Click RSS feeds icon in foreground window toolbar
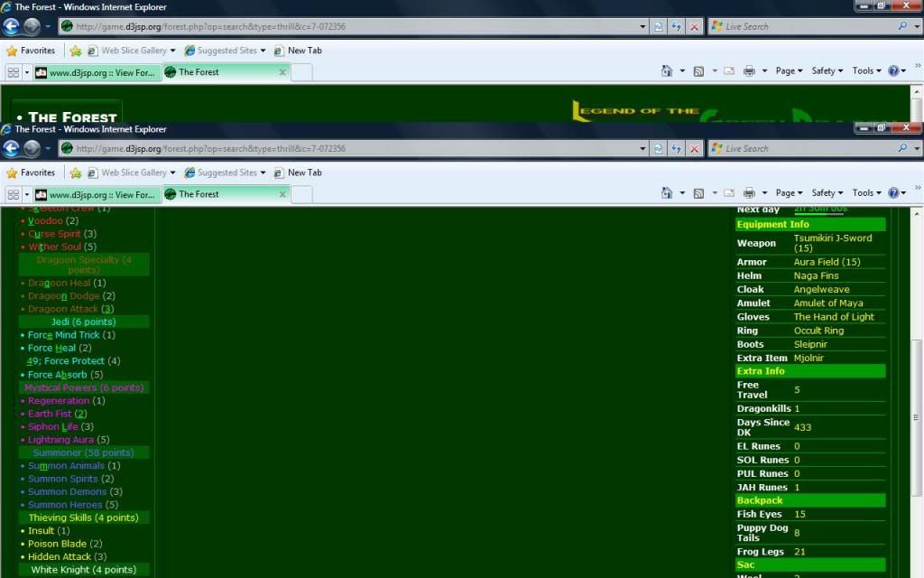This screenshot has width=924, height=578. tap(698, 192)
